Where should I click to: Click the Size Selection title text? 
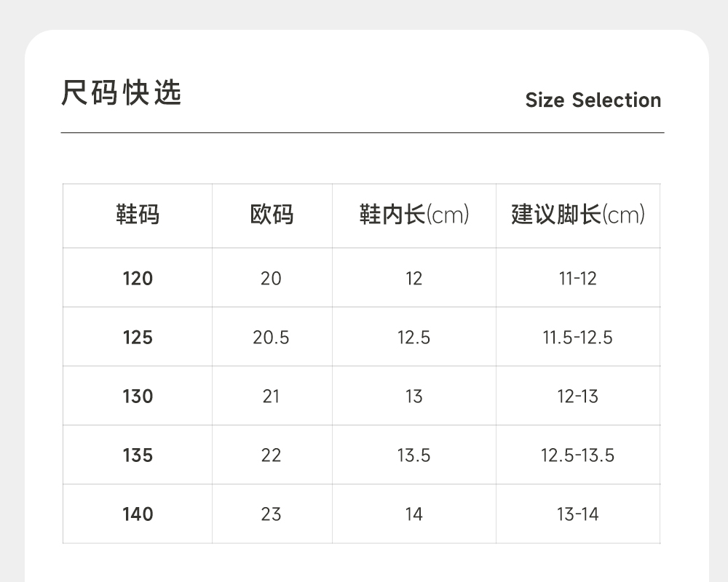[x=593, y=100]
